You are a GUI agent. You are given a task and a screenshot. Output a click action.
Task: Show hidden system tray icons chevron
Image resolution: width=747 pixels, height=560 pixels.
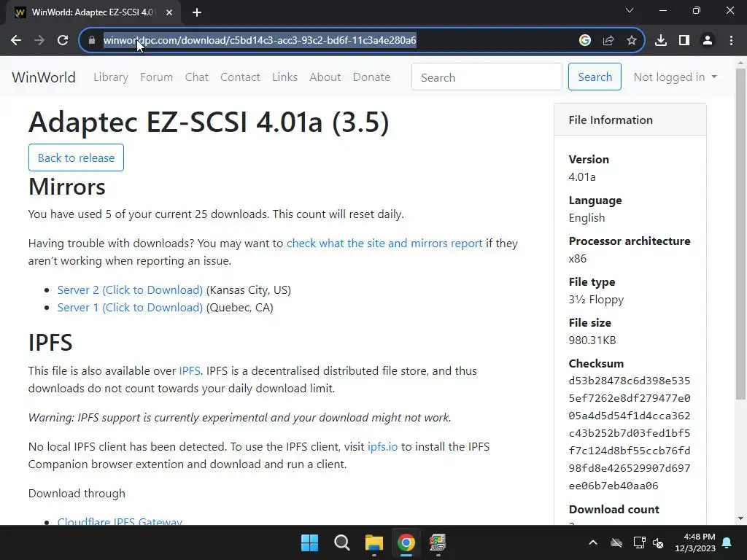point(593,542)
